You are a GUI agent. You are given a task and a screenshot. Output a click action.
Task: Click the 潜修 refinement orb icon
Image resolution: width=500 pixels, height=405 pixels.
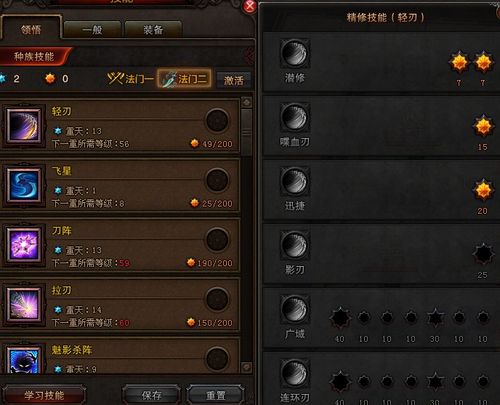[x=295, y=53]
